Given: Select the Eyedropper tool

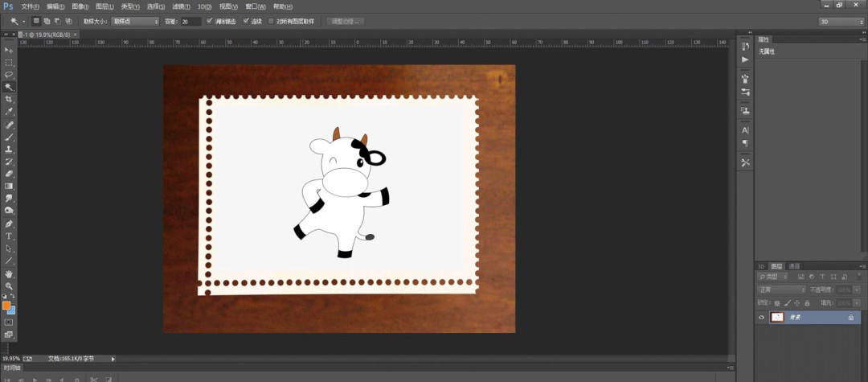Looking at the screenshot, I should tap(9, 112).
